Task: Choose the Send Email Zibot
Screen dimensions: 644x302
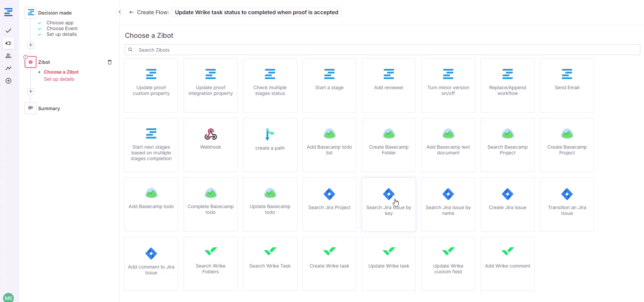Action: point(567,85)
